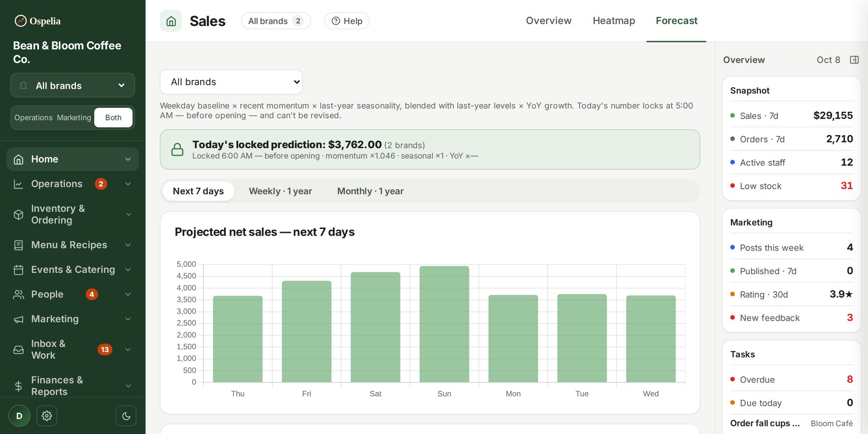Screen dimensions: 868x434
Task: Click the Ospelia logo icon
Action: point(20,21)
